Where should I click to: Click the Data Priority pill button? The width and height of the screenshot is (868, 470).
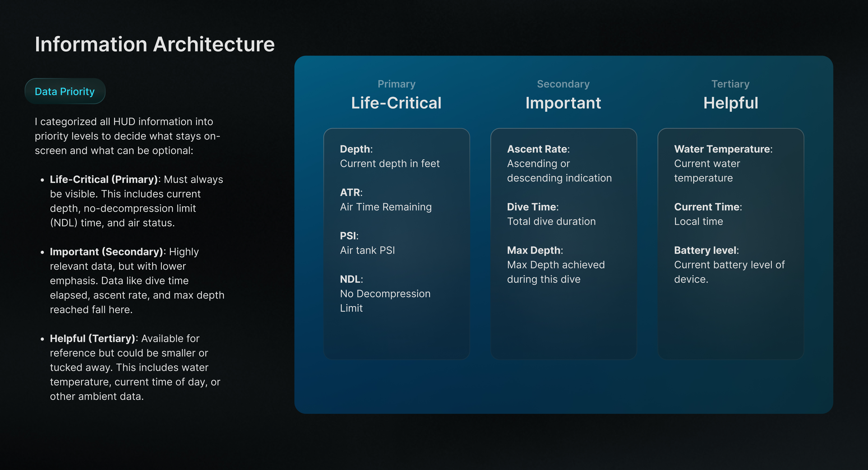point(65,91)
